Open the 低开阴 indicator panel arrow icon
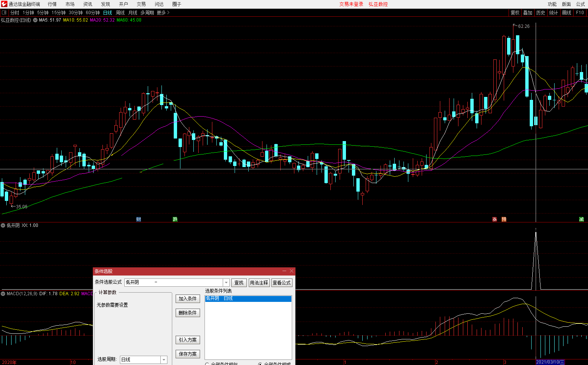Screen dimensions: 588x365 click(3, 225)
